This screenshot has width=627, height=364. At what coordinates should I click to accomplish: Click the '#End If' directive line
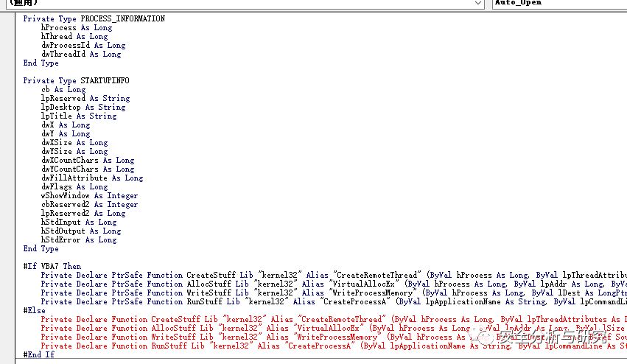pyautogui.click(x=39, y=354)
